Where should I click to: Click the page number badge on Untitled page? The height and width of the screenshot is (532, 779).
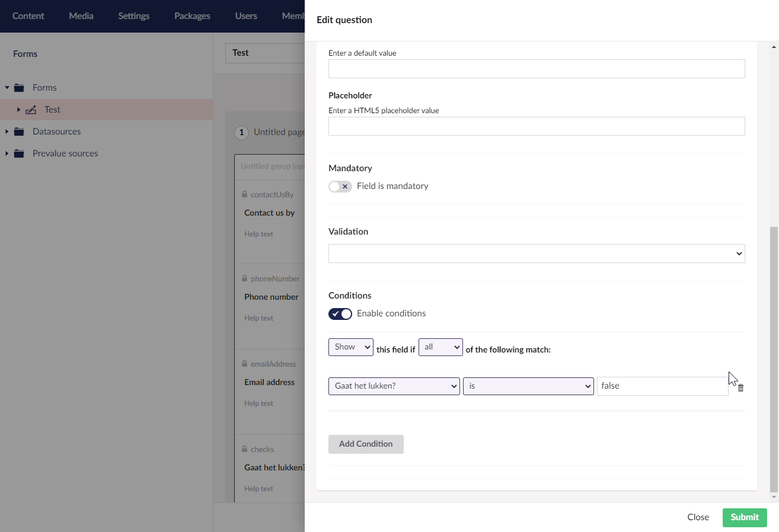[241, 132]
